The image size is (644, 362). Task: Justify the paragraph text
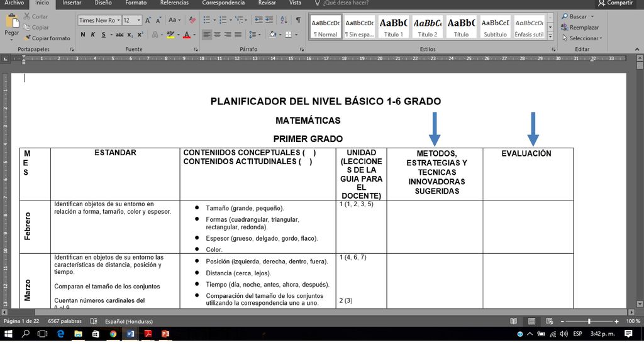point(238,35)
